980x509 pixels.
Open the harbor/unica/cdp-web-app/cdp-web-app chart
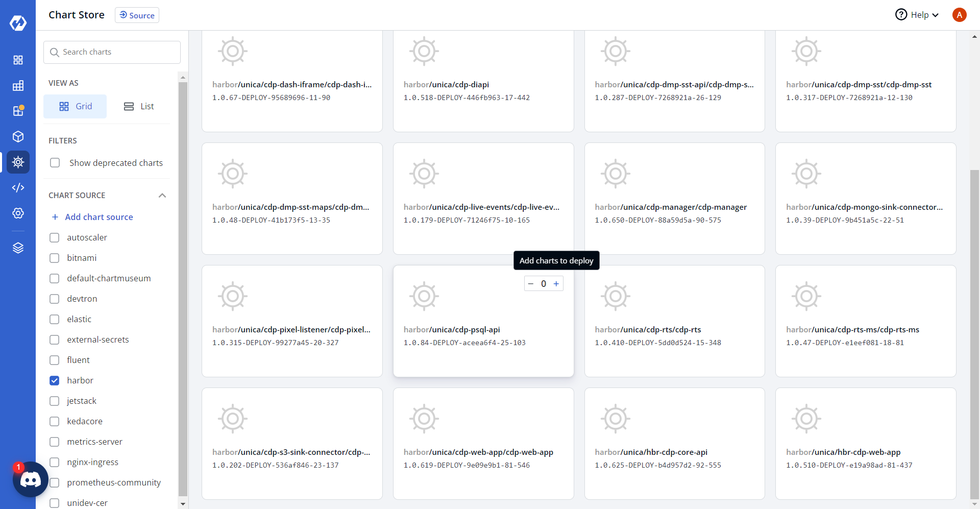[483, 444]
